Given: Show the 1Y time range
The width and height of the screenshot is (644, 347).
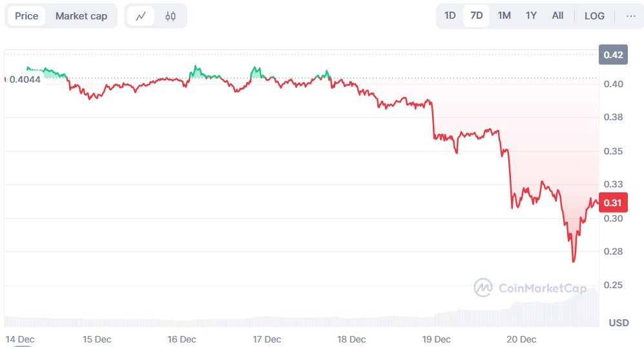Looking at the screenshot, I should point(531,16).
